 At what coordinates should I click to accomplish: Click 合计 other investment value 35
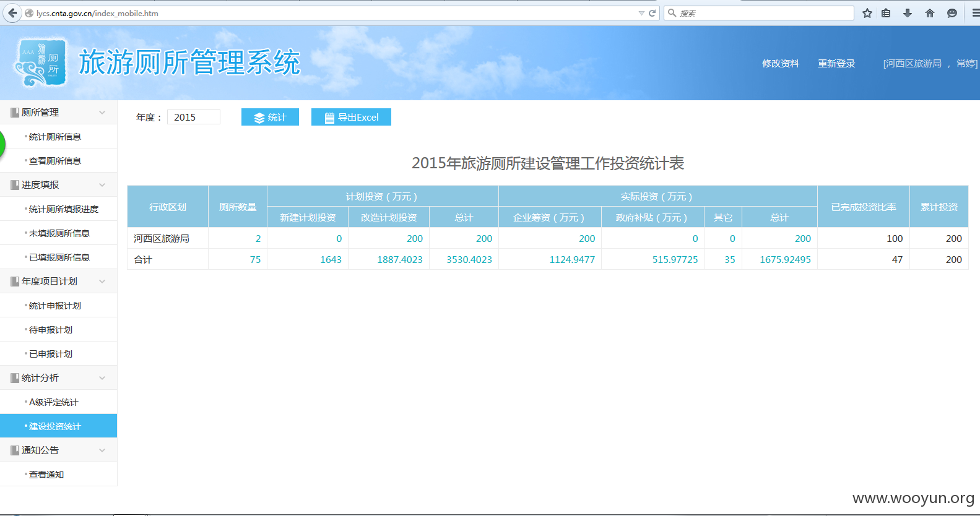730,260
